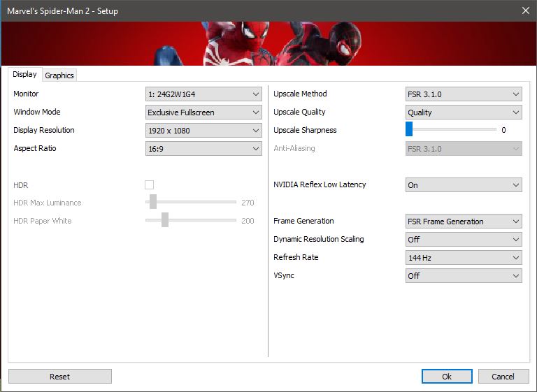Expand the Window Mode dropdown
The image size is (537, 392).
(203, 112)
